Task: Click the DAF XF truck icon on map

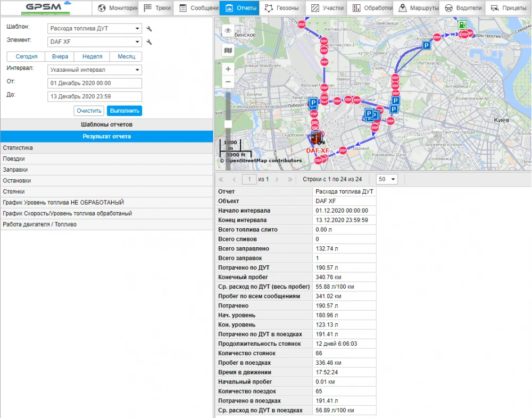Action: click(316, 139)
